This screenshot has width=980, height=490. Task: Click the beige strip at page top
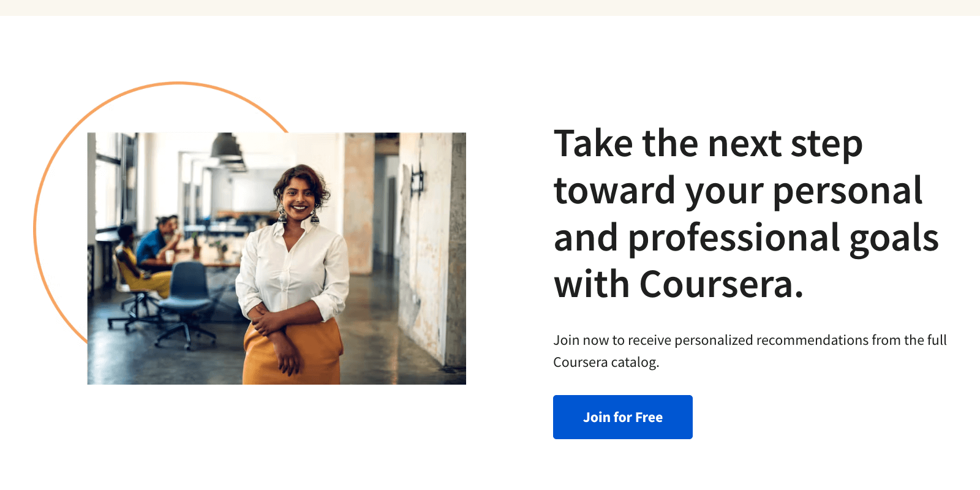(490, 7)
